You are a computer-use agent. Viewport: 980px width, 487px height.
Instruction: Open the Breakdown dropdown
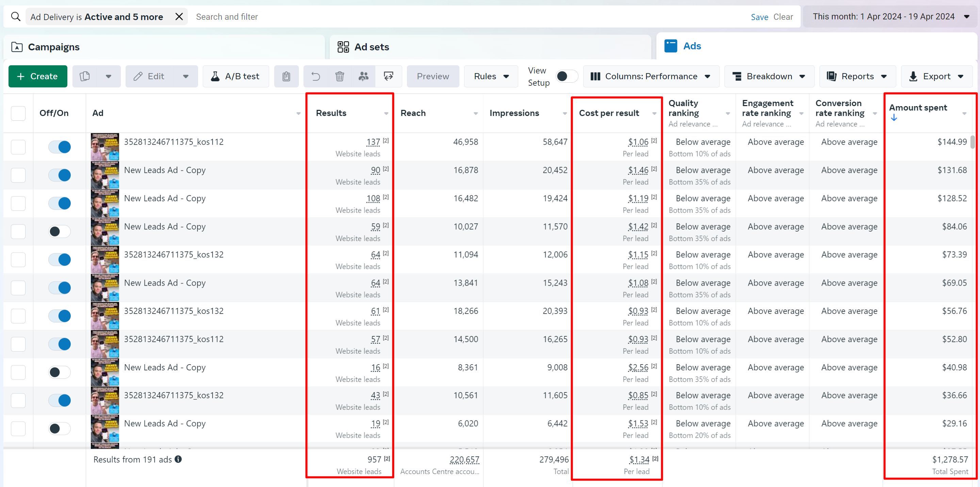coord(769,77)
